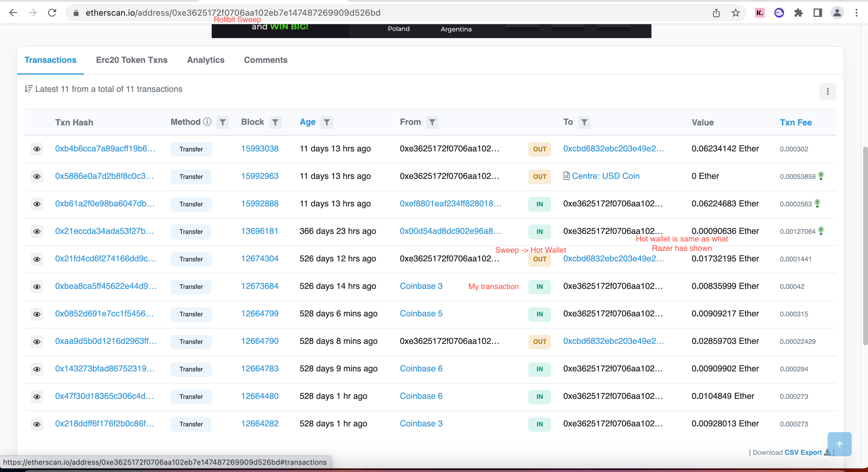Switch to the Erc20 Token Txns tab

pos(132,60)
